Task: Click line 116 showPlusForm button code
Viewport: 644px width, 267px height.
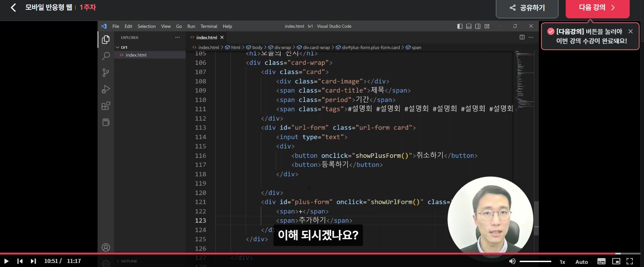Action: [384, 156]
